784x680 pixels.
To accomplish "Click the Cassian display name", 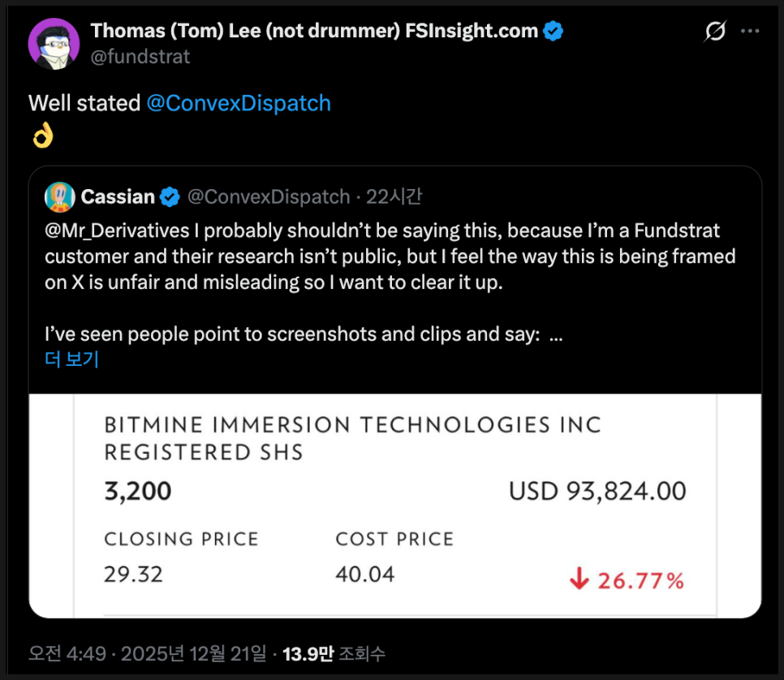I will pyautogui.click(x=118, y=197).
